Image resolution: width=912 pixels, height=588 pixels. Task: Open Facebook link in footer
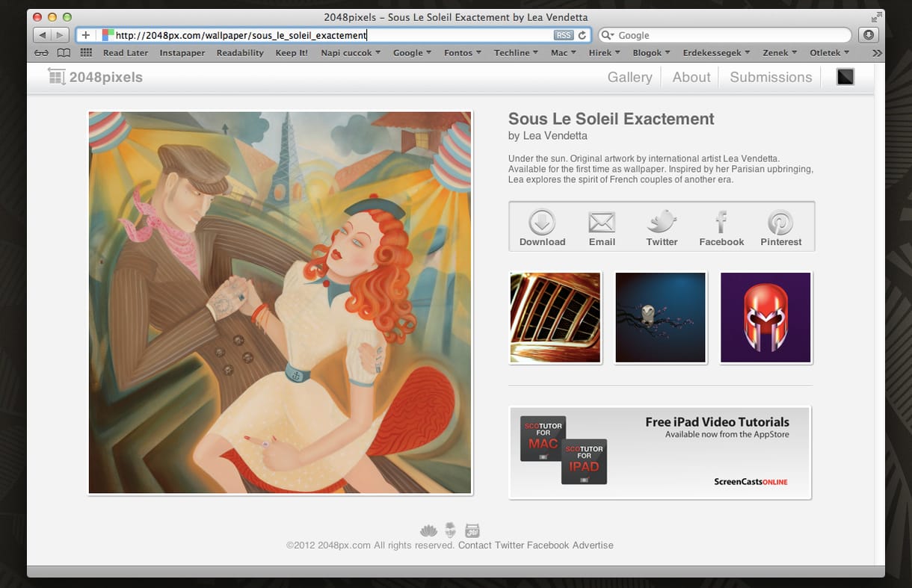pyautogui.click(x=548, y=545)
